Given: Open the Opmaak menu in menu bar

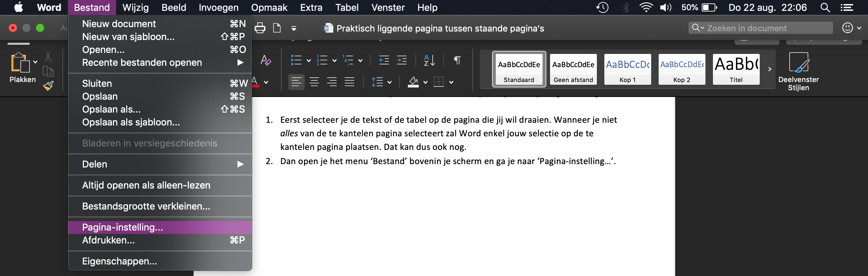Looking at the screenshot, I should click(x=269, y=7).
